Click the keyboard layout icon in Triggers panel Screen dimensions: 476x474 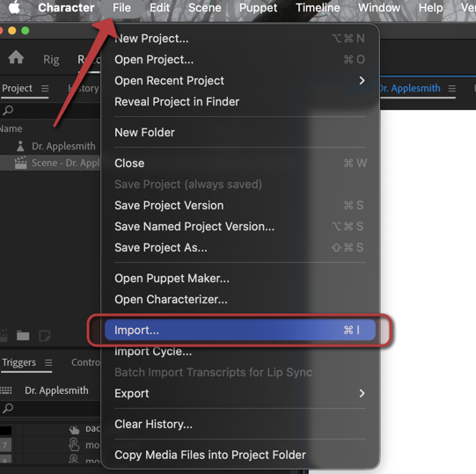click(6, 390)
